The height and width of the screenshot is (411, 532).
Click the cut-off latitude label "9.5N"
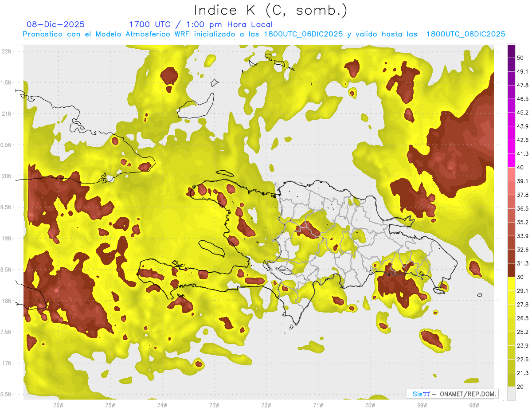[7, 207]
